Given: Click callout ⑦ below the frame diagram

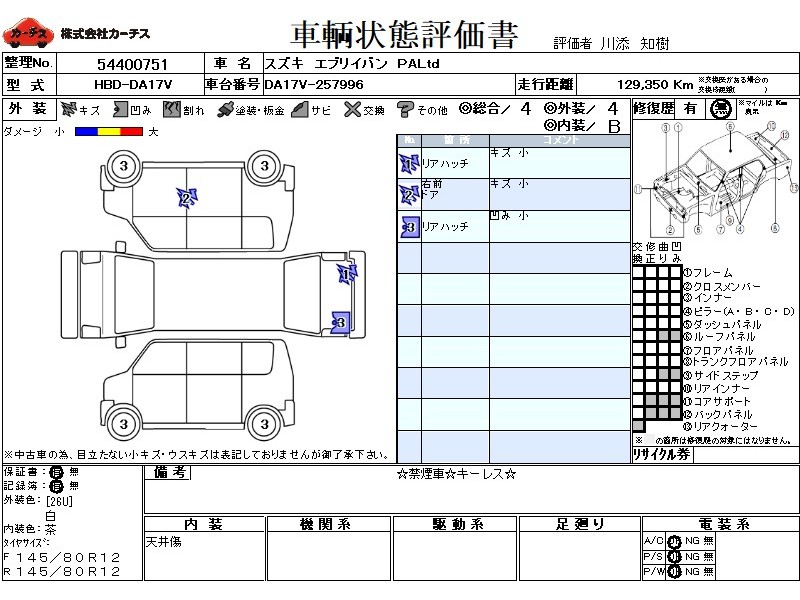Looking at the screenshot, I should [x=720, y=229].
